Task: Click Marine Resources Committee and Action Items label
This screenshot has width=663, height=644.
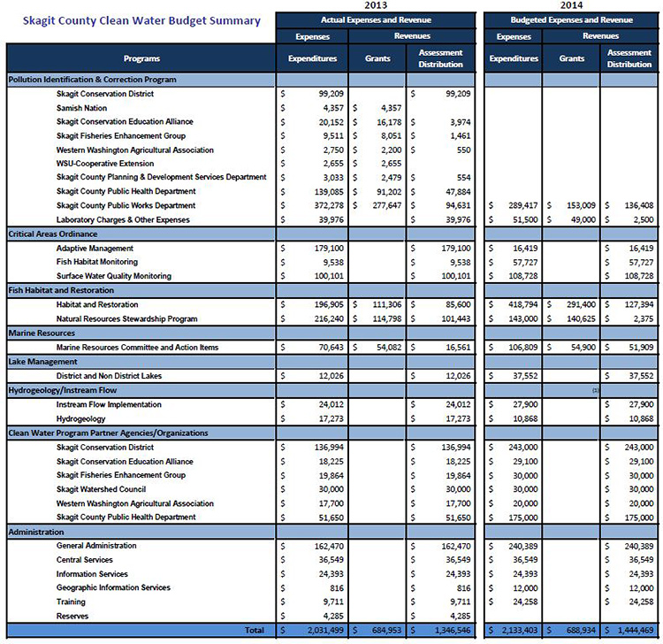Action: pyautogui.click(x=137, y=348)
